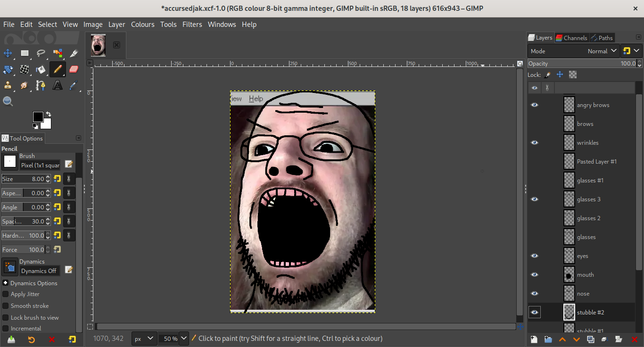
Task: Choose the Zoom magnifier tool
Action: pos(8,101)
